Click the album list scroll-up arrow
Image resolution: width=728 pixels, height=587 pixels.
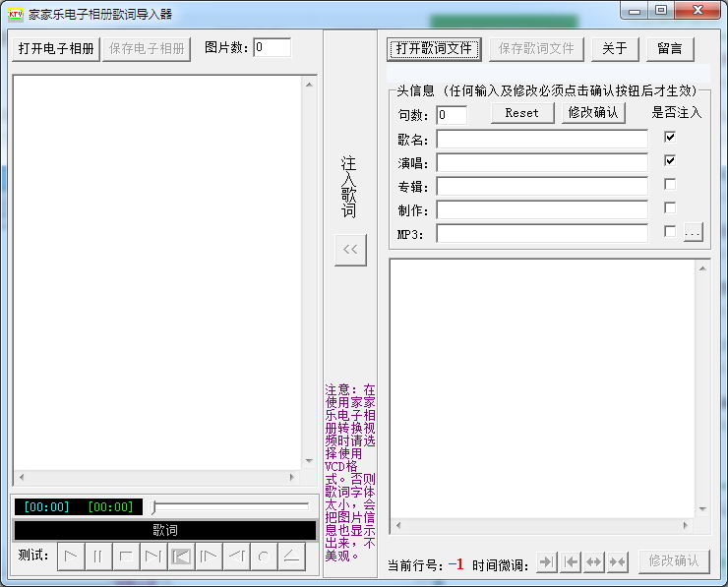tap(309, 84)
